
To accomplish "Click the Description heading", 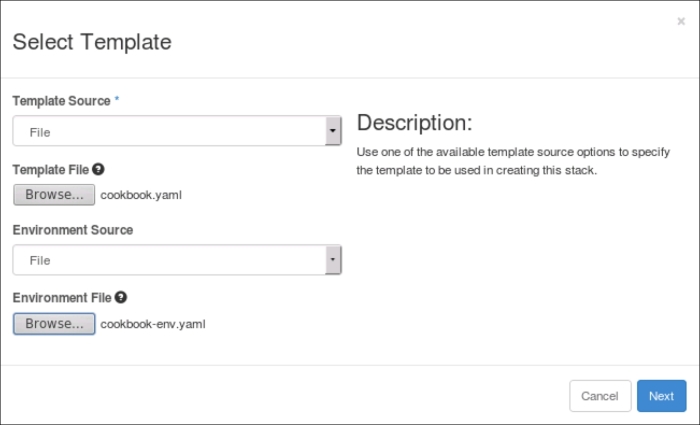I will coord(414,123).
